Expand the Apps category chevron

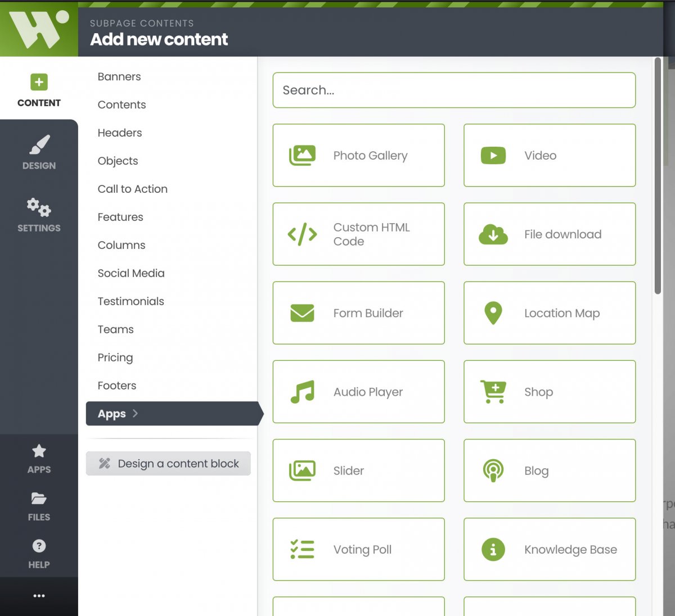135,414
